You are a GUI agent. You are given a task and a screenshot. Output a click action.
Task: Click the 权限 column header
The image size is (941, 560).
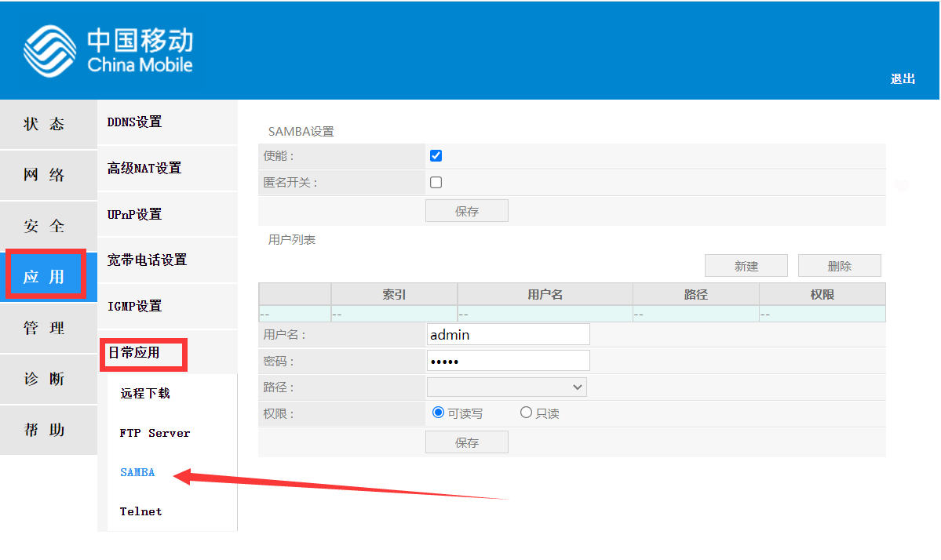tap(822, 294)
